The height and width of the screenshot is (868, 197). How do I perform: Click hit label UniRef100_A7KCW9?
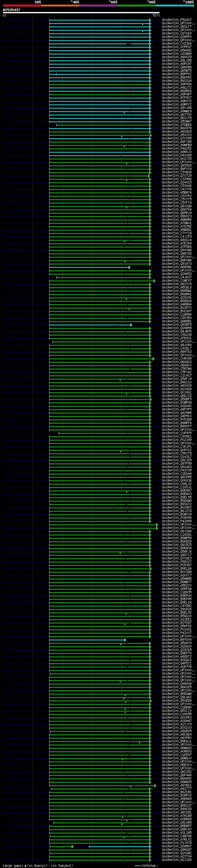click(177, 816)
